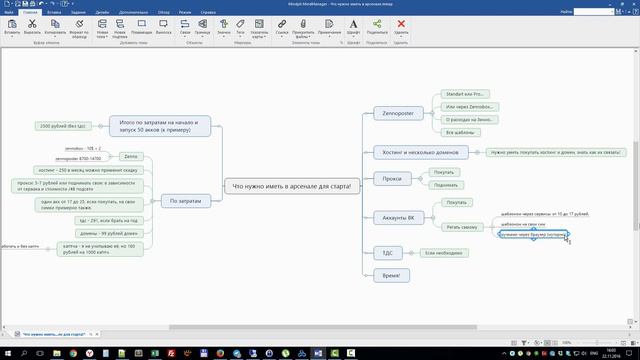Open the Удалить dropdown arrow
The image size is (640, 360).
(401, 36)
